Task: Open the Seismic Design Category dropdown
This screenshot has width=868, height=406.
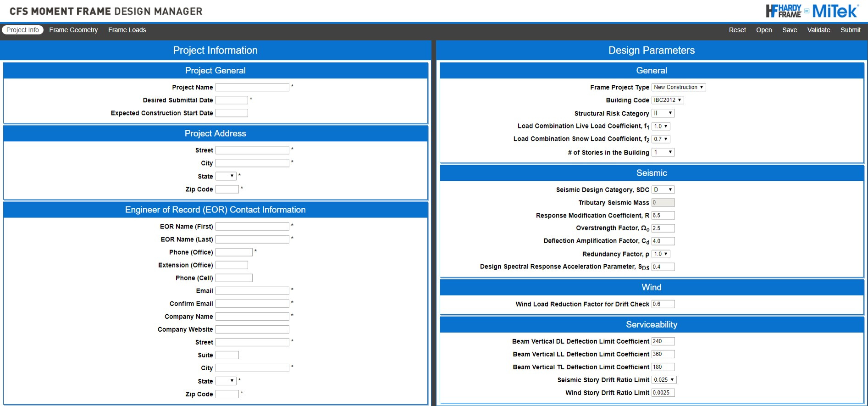Action: (663, 189)
